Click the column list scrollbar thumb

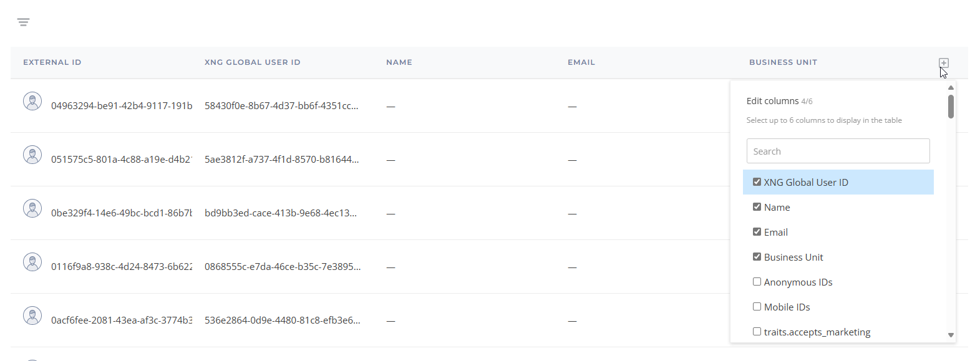[x=951, y=106]
